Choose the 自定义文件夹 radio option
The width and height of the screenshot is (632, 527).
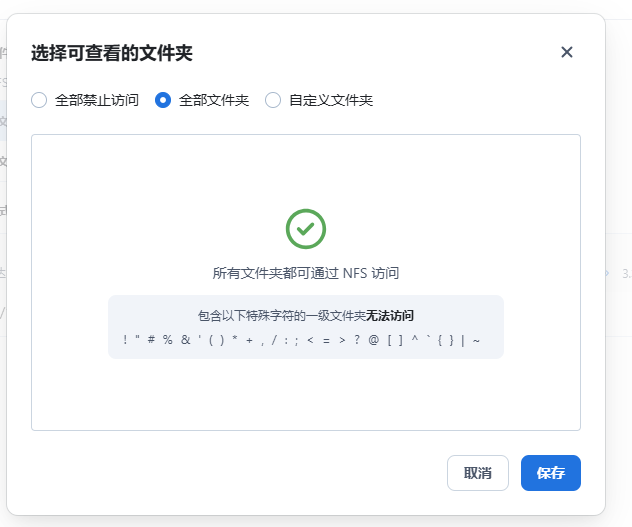click(x=273, y=100)
